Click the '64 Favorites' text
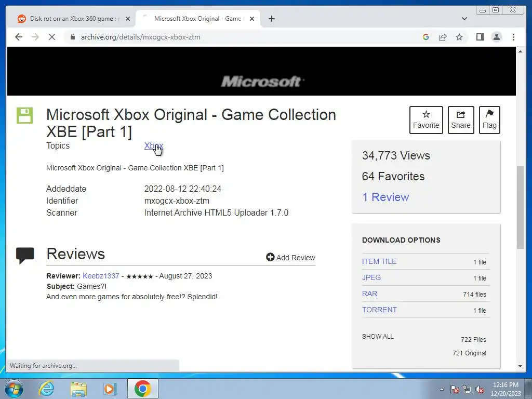The width and height of the screenshot is (532, 399). (x=393, y=177)
